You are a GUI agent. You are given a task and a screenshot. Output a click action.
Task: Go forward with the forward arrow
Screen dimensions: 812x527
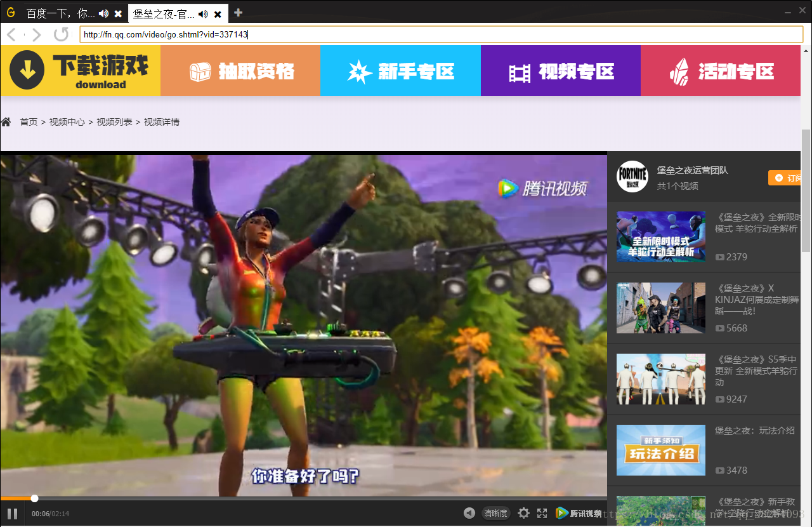pyautogui.click(x=36, y=34)
